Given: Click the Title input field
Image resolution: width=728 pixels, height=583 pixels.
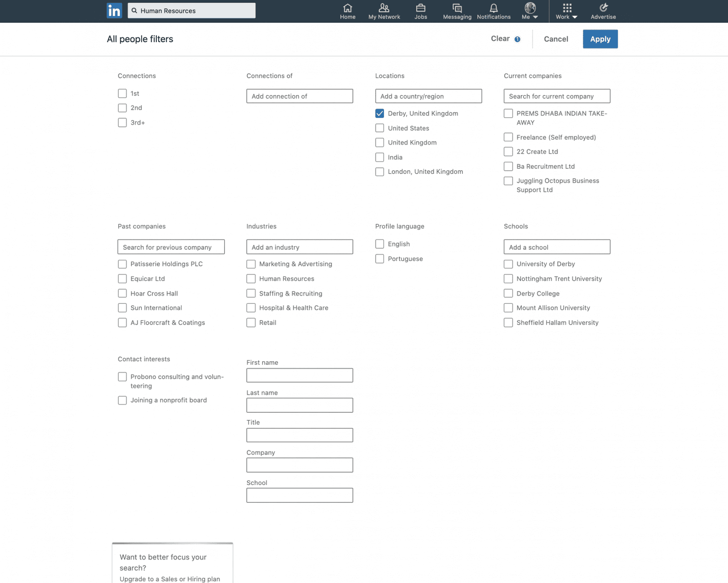Looking at the screenshot, I should click(299, 435).
